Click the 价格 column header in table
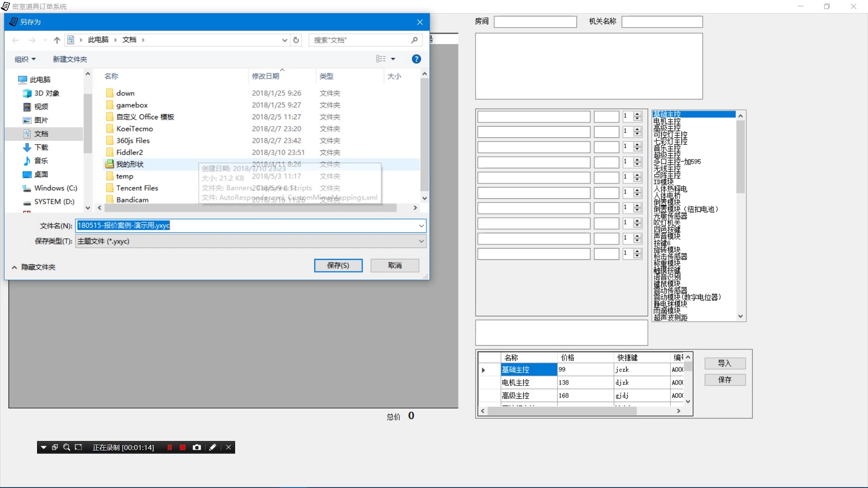The image size is (868, 488). point(585,358)
